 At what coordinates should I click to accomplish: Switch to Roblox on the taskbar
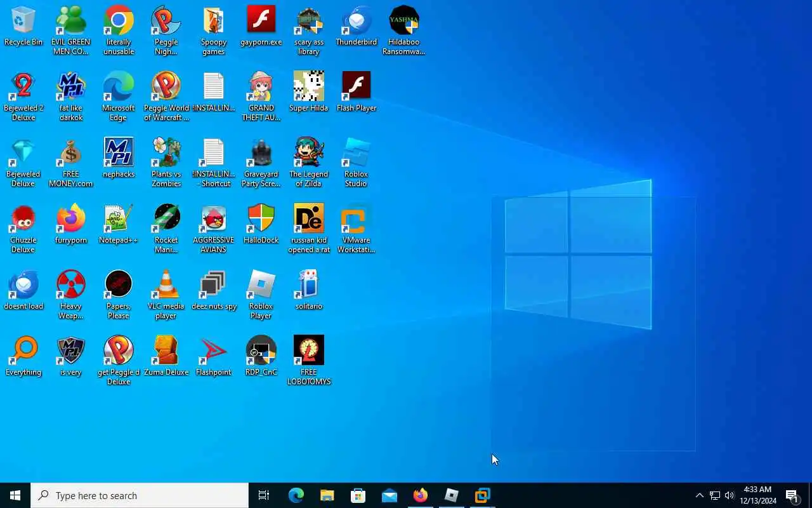pyautogui.click(x=451, y=495)
